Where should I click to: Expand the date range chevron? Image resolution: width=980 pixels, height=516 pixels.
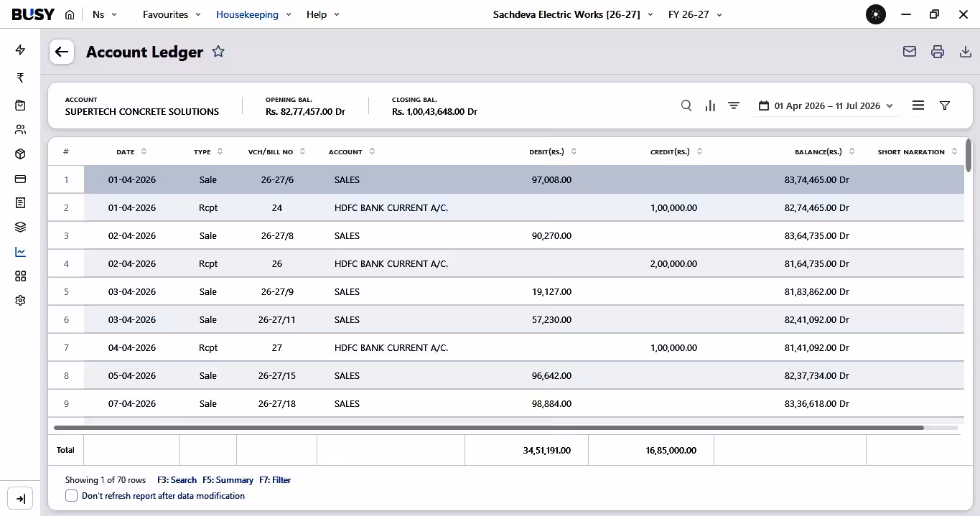coord(890,105)
